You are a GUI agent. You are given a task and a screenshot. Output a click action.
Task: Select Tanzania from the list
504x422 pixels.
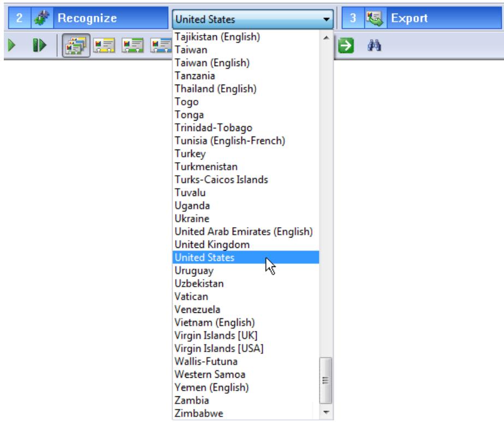tap(246, 75)
